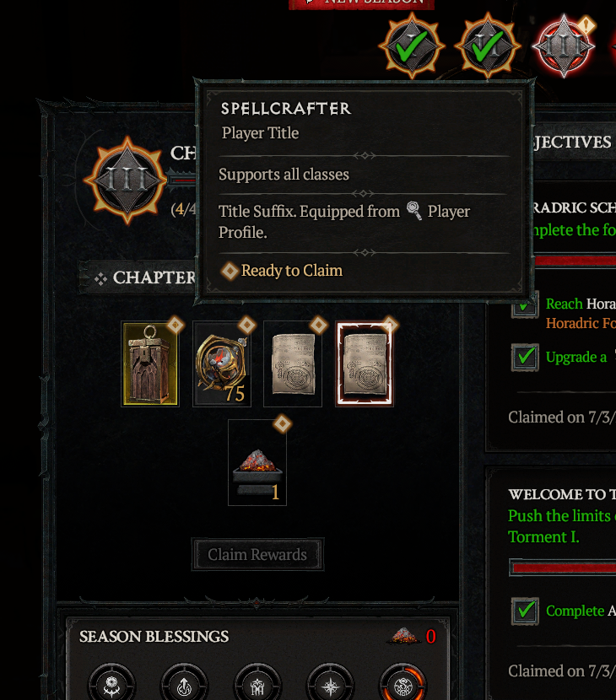Viewport: 616px width, 700px height.
Task: Select the golden orb reward showing 75
Action: pyautogui.click(x=222, y=364)
